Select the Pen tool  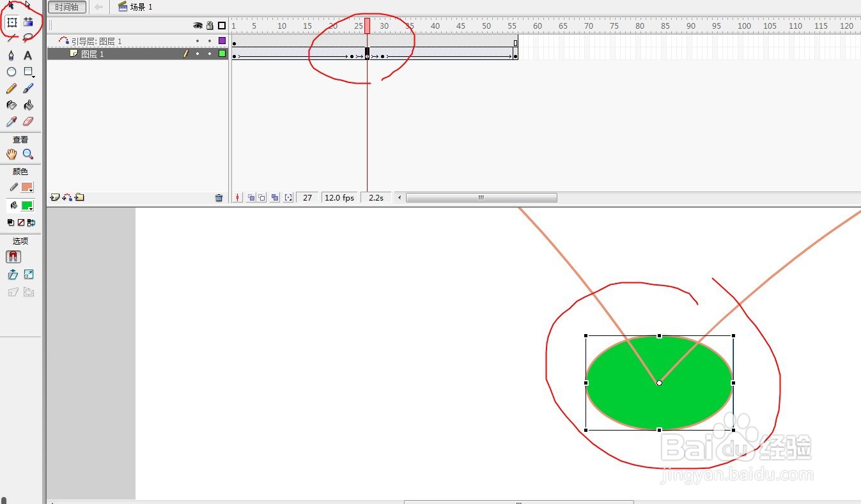point(12,55)
